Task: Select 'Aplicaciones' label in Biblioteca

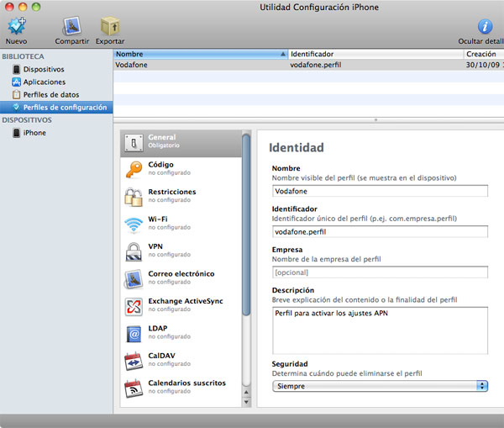Action: (x=45, y=82)
